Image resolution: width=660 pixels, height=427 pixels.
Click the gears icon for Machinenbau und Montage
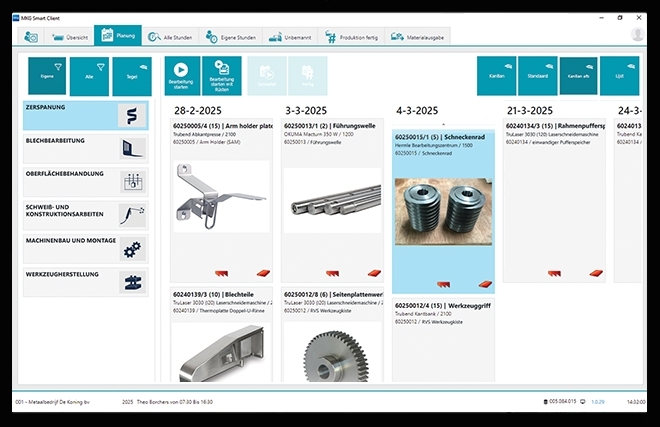[131, 248]
